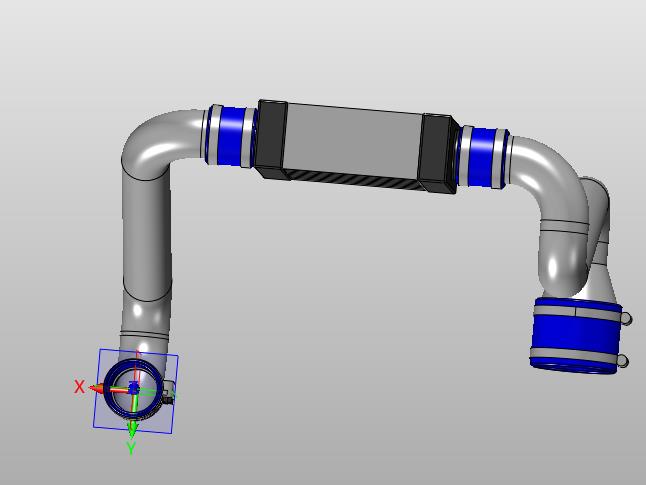Select the upper hose clamp on large coupler
Viewport: 646px width, 485px height.
click(x=577, y=313)
